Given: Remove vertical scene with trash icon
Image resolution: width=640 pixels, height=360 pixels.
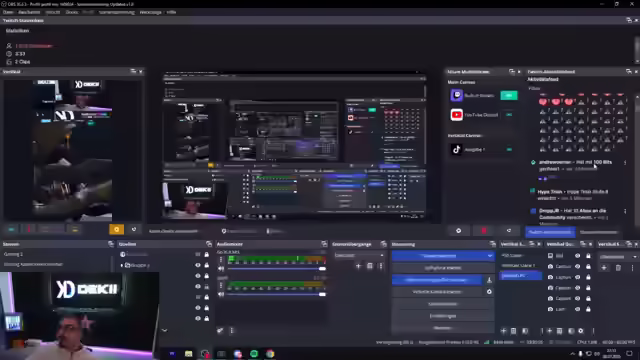Looking at the screenshot, I should (513, 331).
